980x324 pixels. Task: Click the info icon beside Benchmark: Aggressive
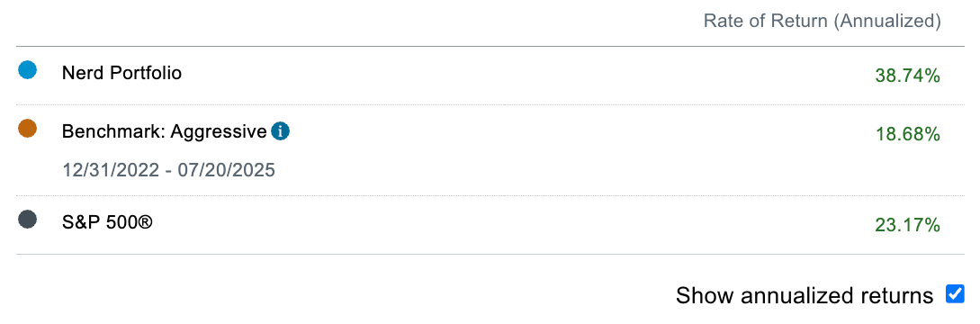coord(281,132)
